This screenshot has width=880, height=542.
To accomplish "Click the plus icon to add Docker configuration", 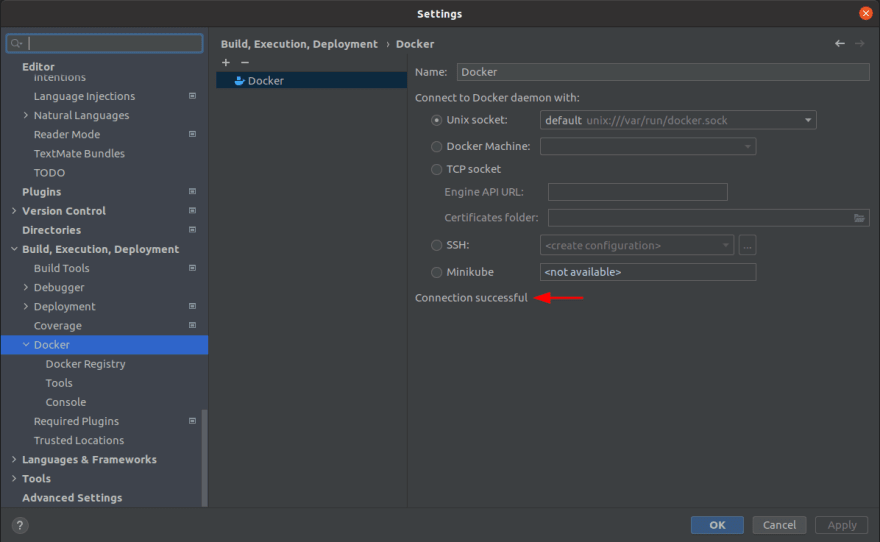I will pos(226,62).
